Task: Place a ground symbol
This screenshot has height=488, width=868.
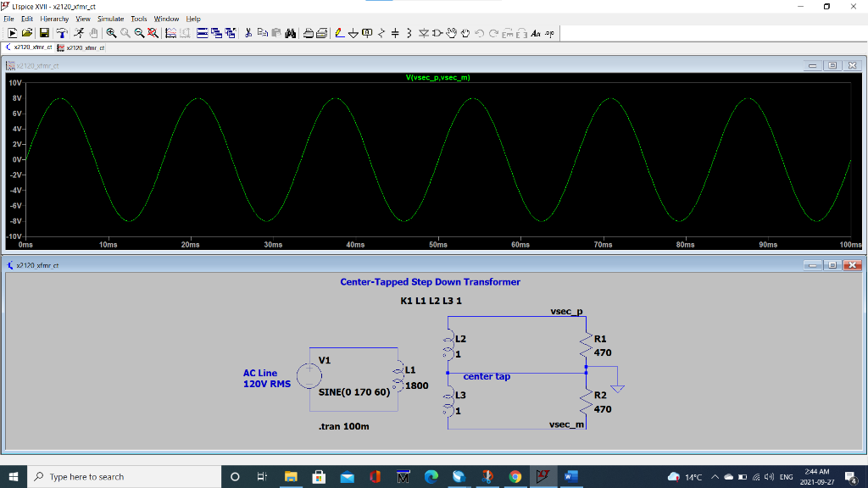Action: coord(353,34)
